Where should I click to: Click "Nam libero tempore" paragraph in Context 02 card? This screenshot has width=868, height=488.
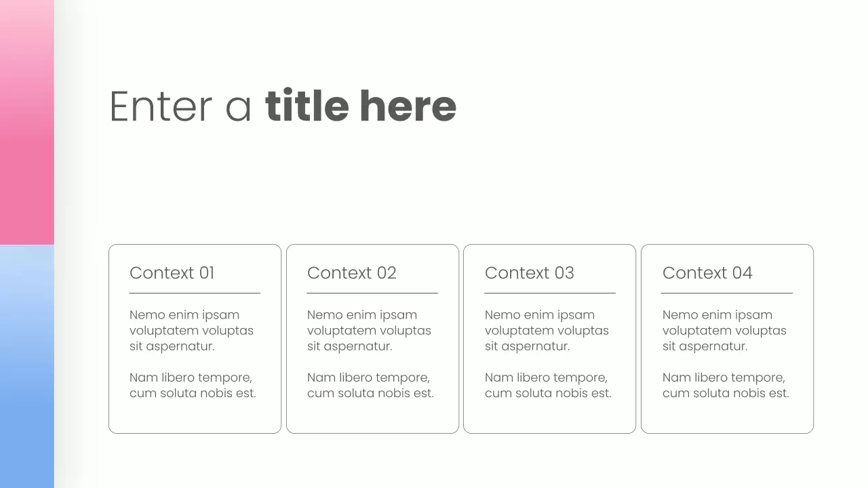[370, 385]
